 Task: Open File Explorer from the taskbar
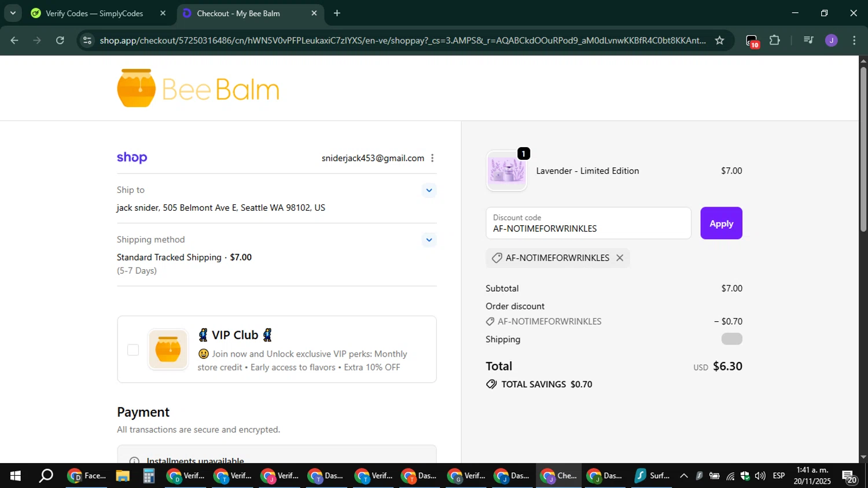(x=122, y=476)
